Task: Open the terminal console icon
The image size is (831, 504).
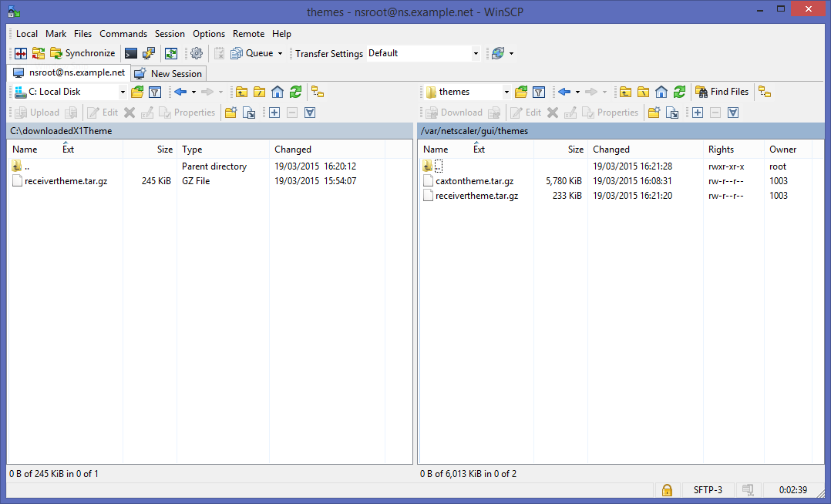Action: pos(131,54)
